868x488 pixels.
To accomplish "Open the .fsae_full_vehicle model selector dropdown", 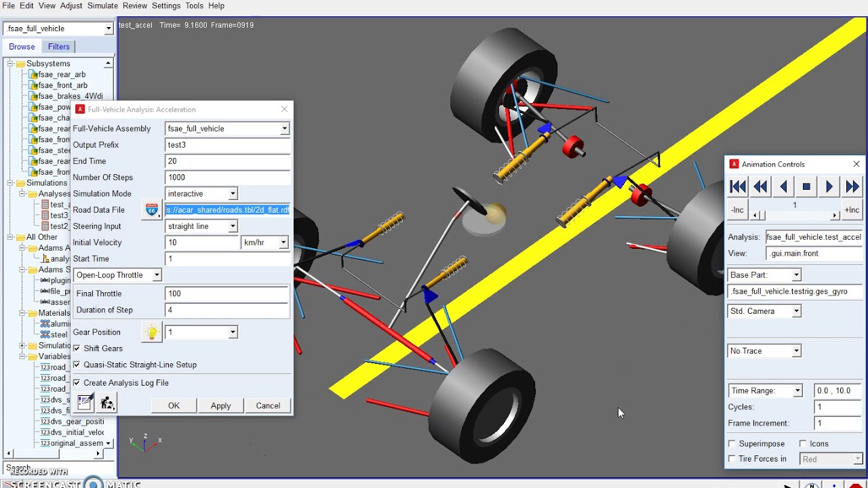I will (x=108, y=28).
